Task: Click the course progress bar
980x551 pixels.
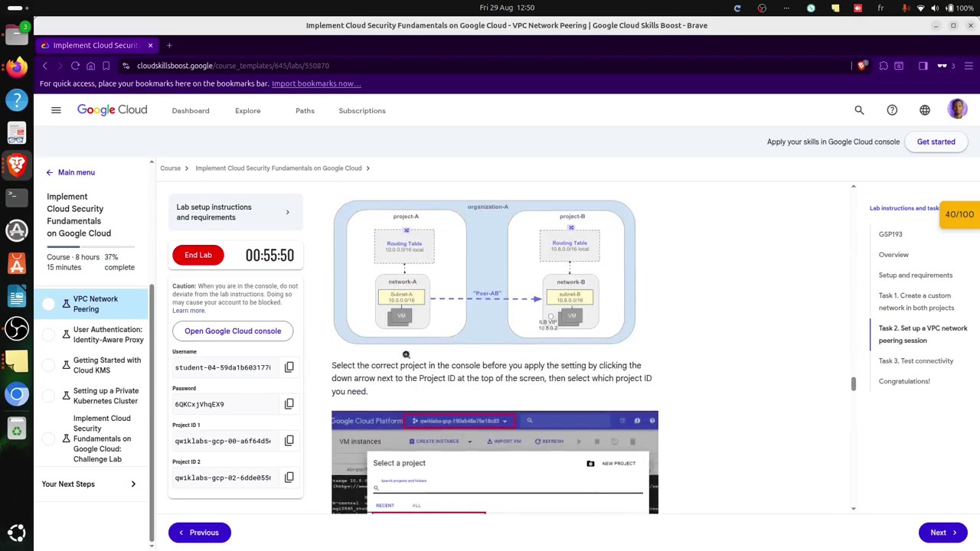Action: click(x=90, y=246)
